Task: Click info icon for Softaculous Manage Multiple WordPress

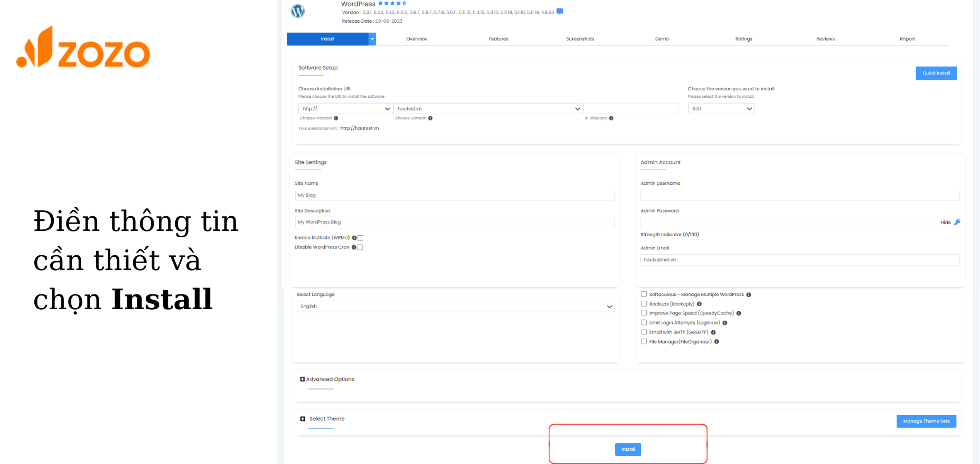Action: coord(749,295)
